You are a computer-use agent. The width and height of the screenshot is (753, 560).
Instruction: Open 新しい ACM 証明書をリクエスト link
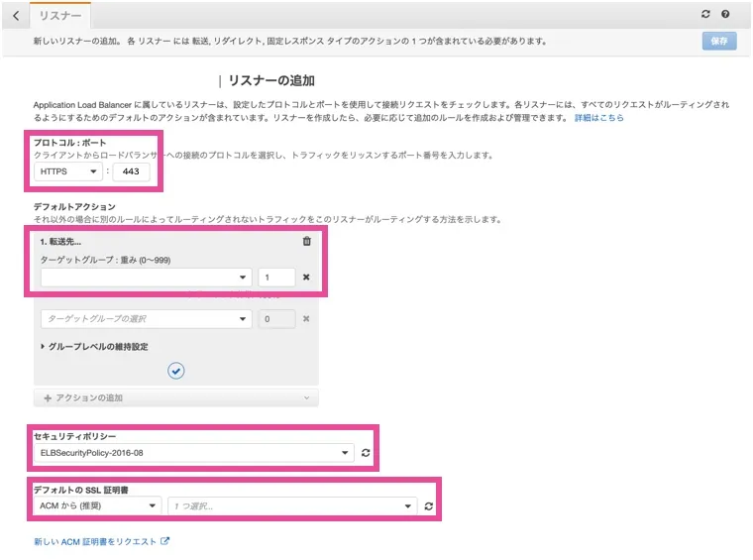coord(101,541)
